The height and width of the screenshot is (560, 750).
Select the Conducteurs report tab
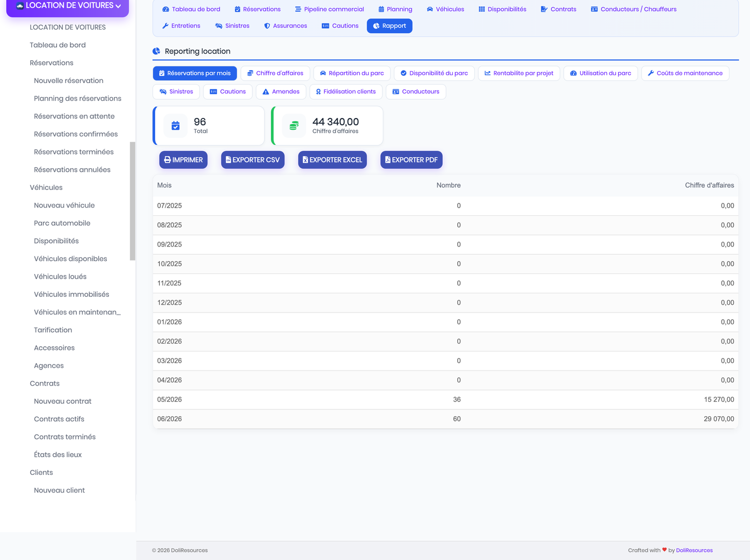pos(416,92)
